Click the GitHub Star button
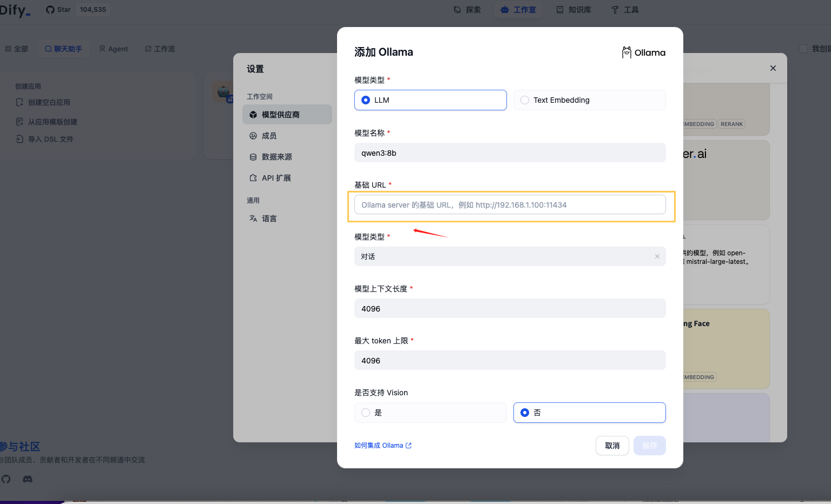Screen dimensions: 831x504 click(x=58, y=10)
